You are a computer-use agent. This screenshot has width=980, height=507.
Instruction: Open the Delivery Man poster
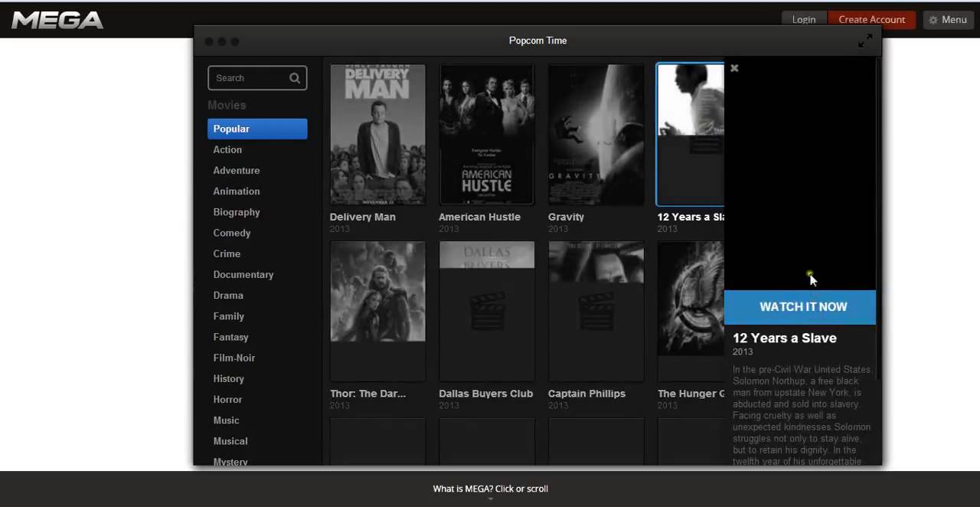tap(377, 134)
